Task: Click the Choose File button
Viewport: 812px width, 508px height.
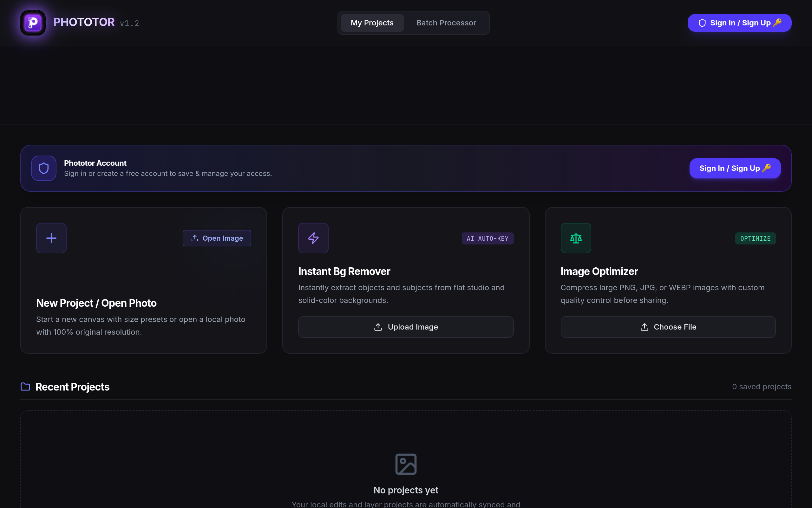Action: (x=668, y=327)
